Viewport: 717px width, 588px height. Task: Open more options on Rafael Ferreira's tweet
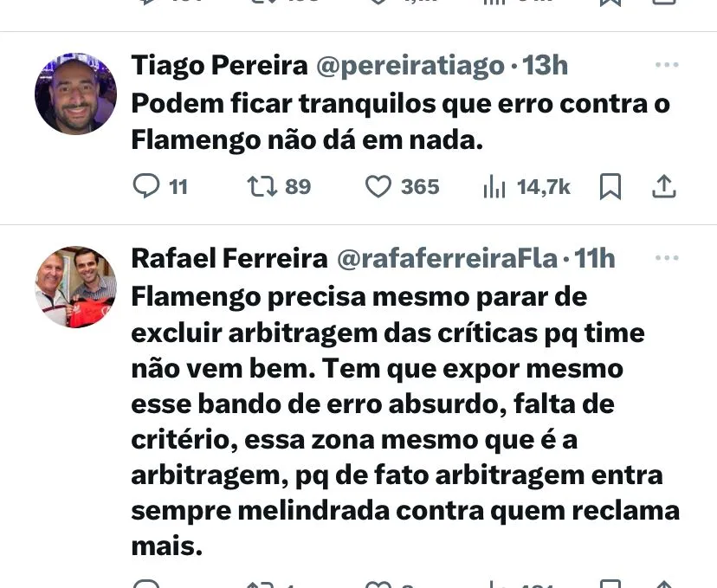click(667, 257)
